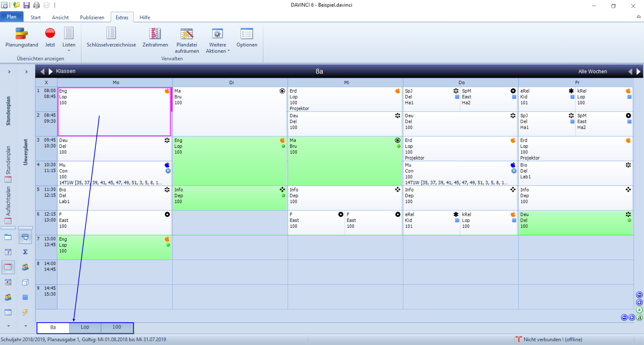
Task: Click the upper minus zoom button on right edge
Action: [639, 295]
